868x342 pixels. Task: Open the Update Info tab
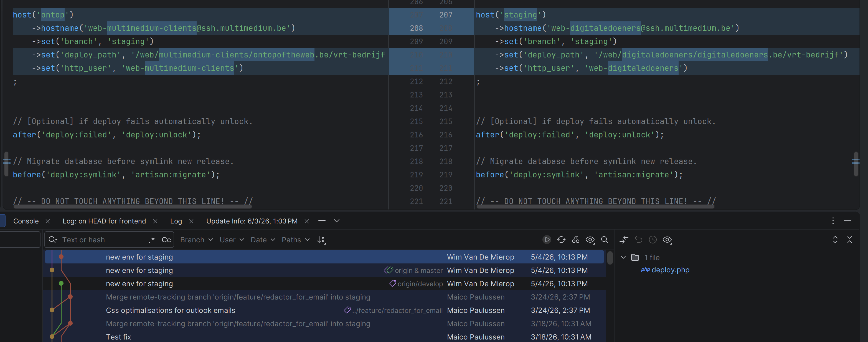[252, 221]
